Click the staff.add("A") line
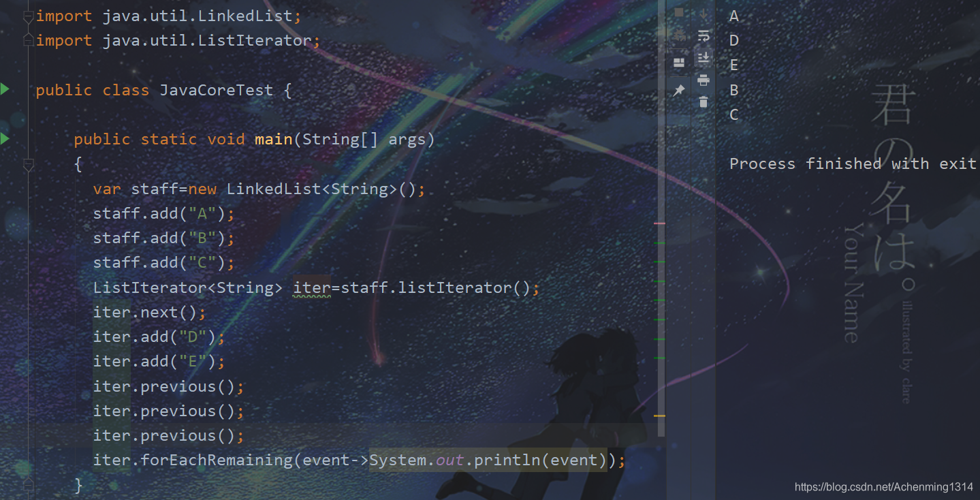 pos(163,213)
